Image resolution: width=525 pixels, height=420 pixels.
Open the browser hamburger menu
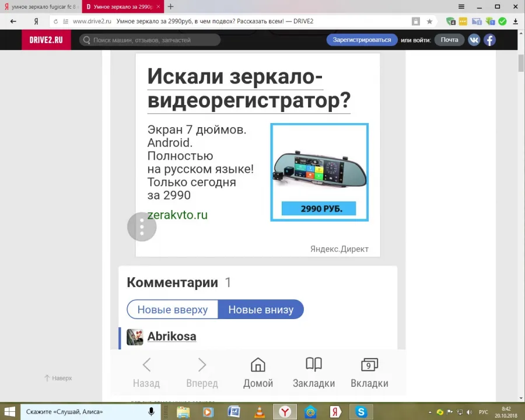(461, 6)
